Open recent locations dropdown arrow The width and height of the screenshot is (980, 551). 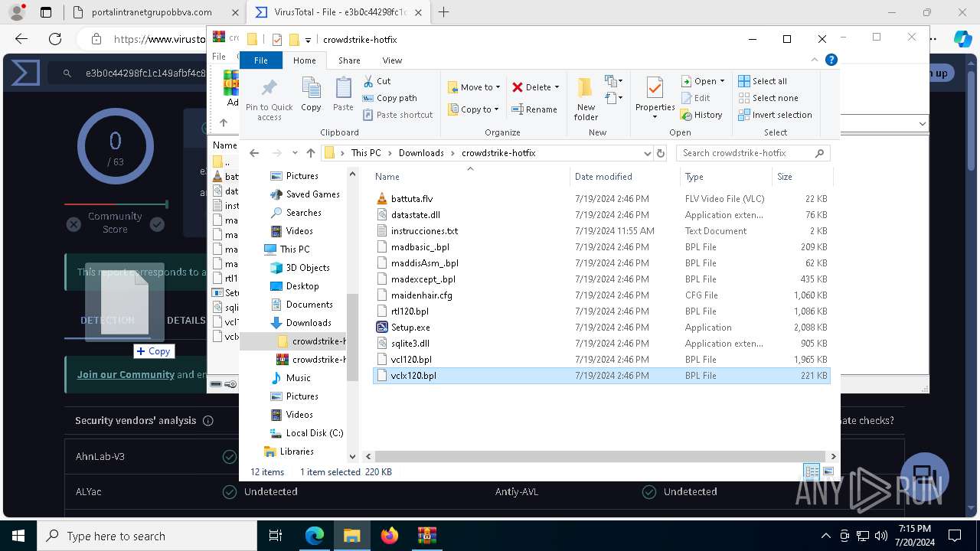pos(295,153)
